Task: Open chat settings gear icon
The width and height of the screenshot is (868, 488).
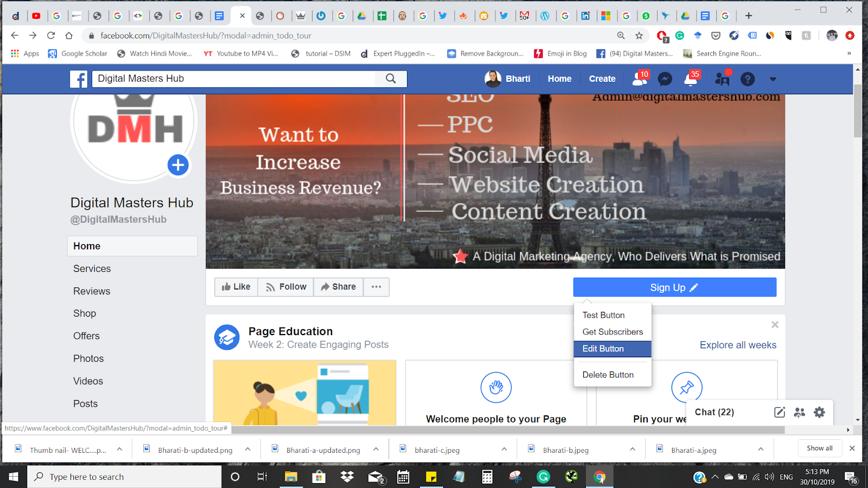Action: pyautogui.click(x=819, y=412)
